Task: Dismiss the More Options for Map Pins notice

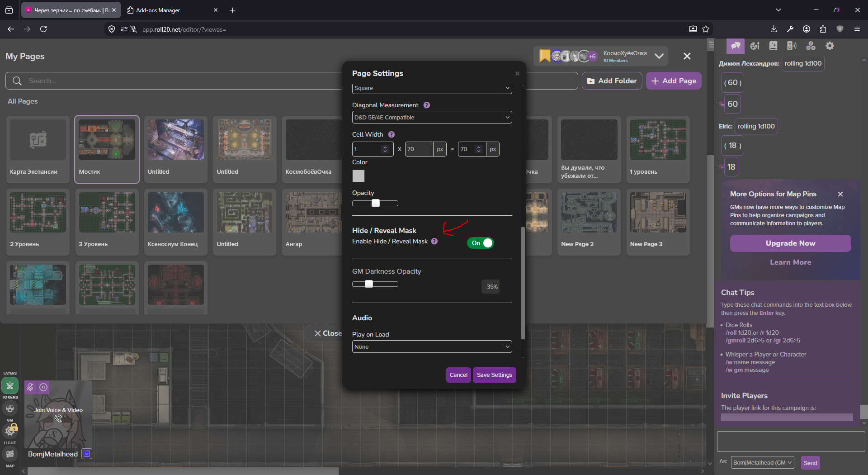Action: 840,194
